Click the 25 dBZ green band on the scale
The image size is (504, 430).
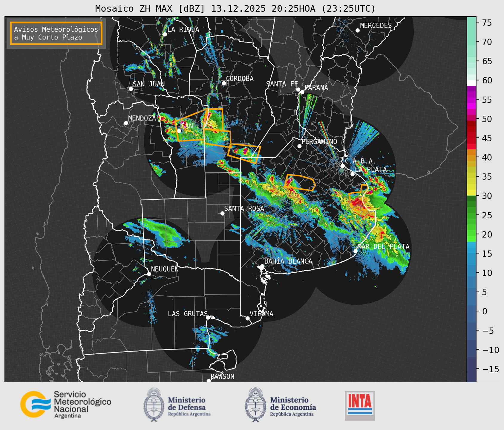pos(471,215)
